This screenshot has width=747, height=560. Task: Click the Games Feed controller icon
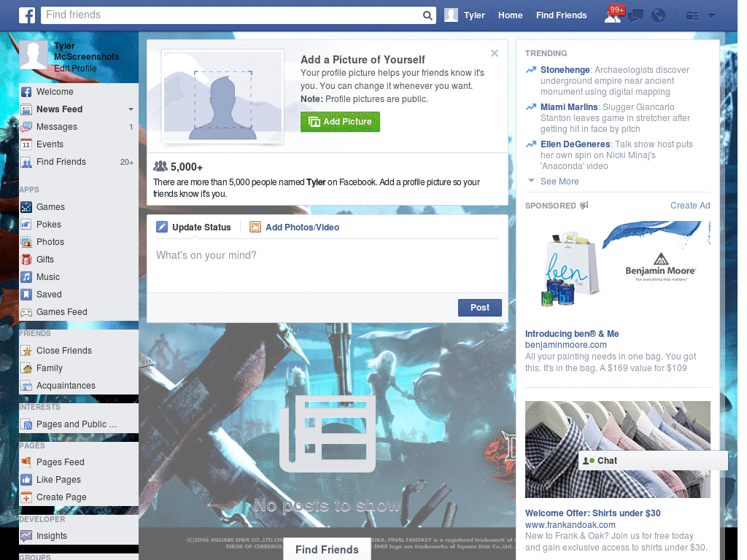(26, 312)
